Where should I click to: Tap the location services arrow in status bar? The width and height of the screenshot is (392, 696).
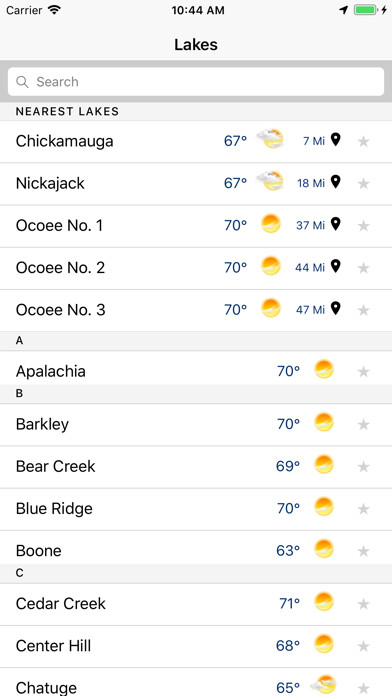point(344,10)
